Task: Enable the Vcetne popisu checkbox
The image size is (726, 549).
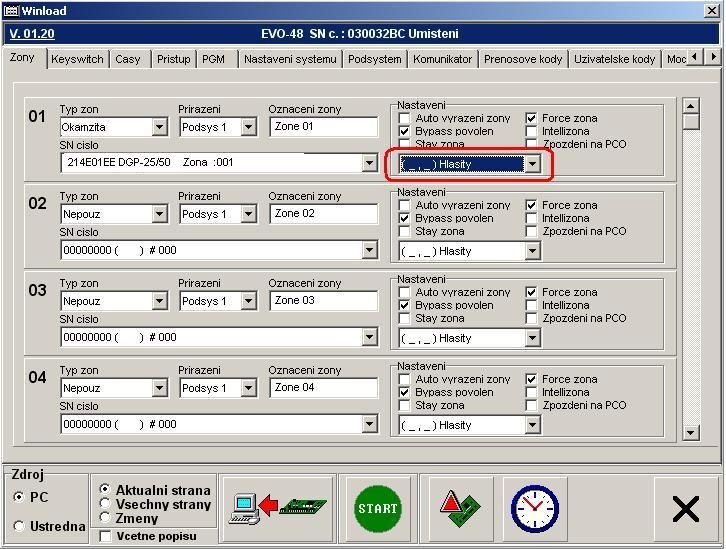Action: pos(106,536)
